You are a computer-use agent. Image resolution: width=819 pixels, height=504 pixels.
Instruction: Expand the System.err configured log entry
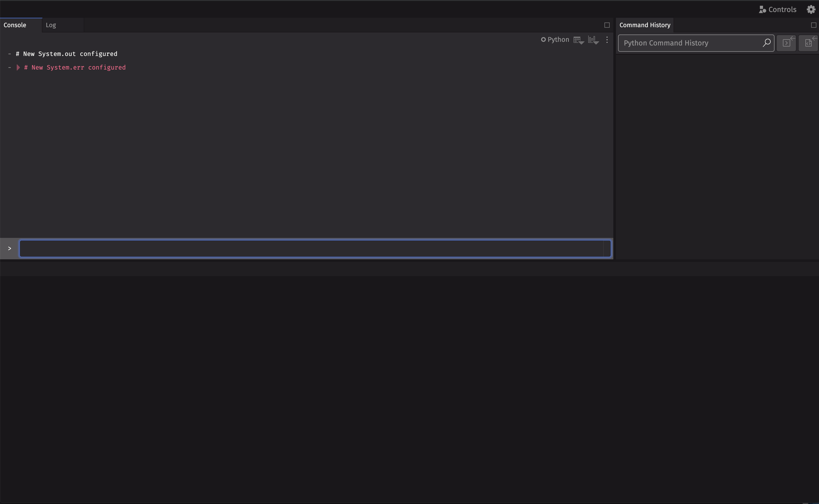pyautogui.click(x=19, y=67)
